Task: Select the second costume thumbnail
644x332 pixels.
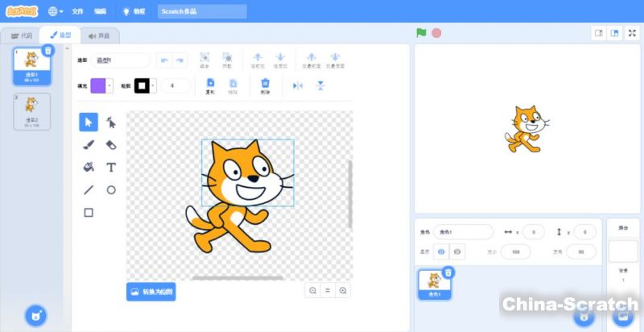Action: tap(31, 111)
